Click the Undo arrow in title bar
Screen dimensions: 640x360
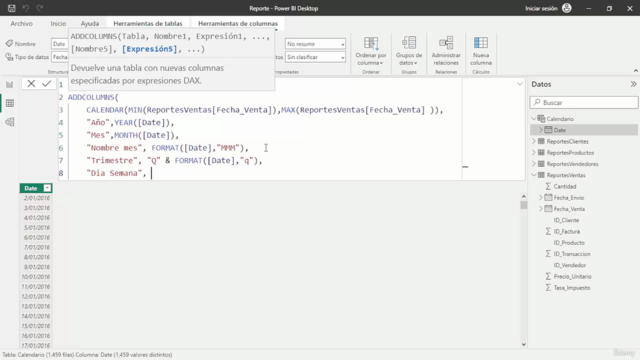[25, 8]
